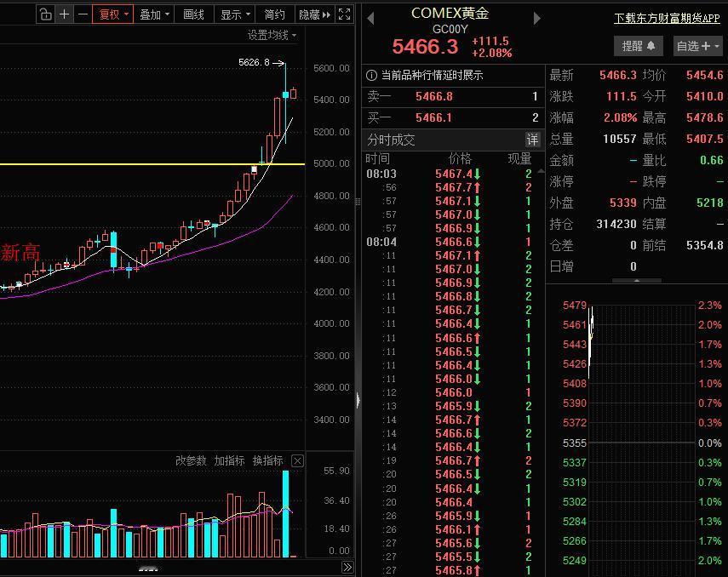The height and width of the screenshot is (577, 728).
Task: Open the 显示 display options dropdown
Action: click(232, 14)
